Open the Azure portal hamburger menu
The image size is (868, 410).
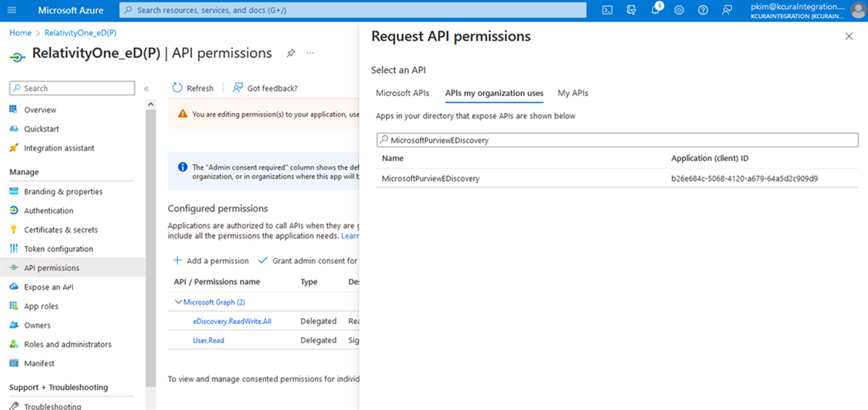click(x=13, y=10)
